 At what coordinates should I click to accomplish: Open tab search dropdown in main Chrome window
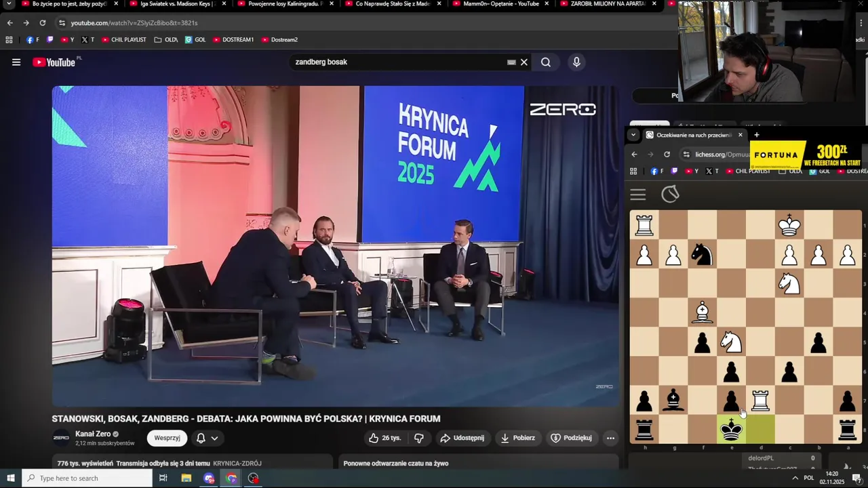click(x=9, y=4)
